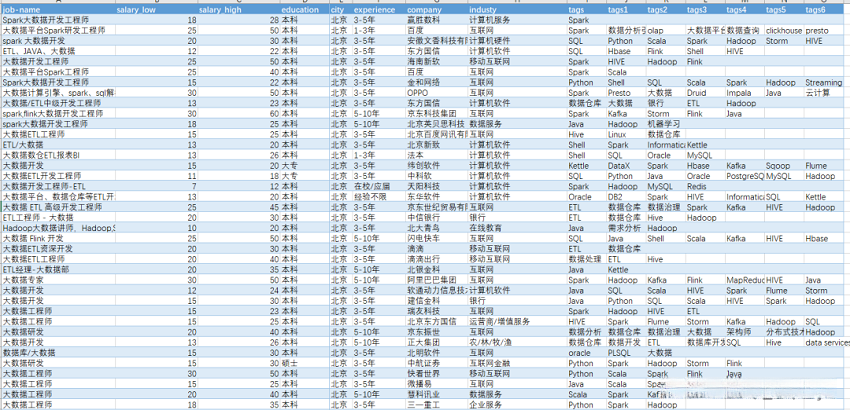The width and height of the screenshot is (850, 410).
Task: Click the 天阳科技 company cell
Action: (436, 187)
